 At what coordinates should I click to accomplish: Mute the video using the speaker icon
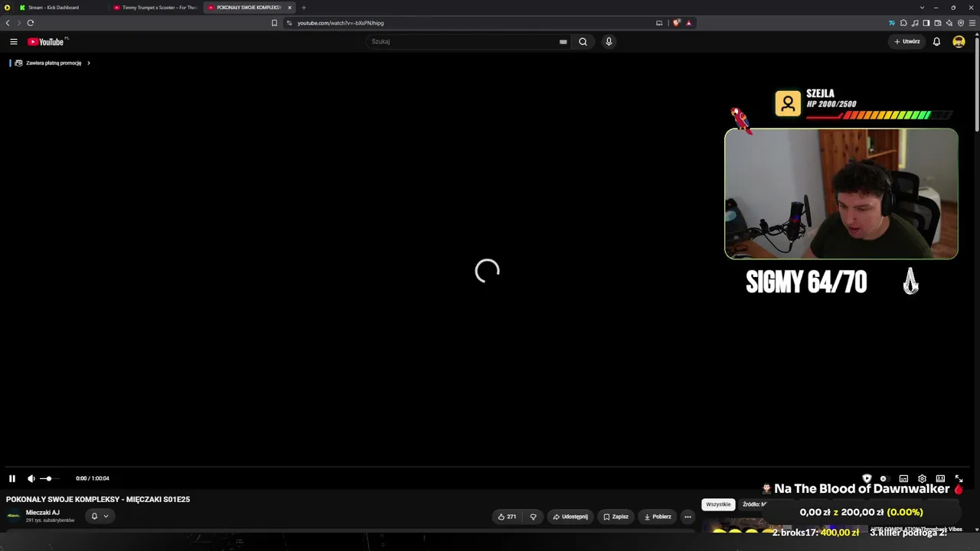click(x=31, y=478)
